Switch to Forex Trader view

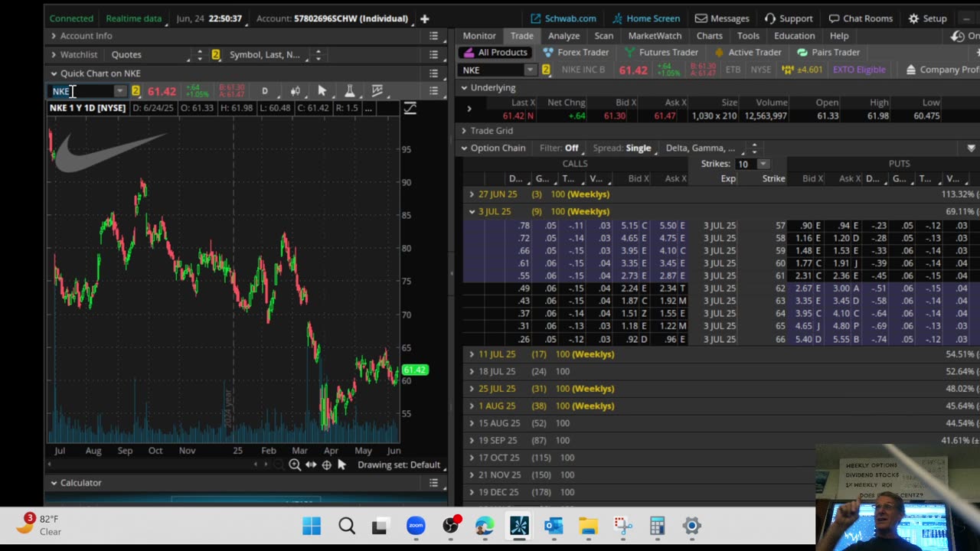[x=576, y=52]
